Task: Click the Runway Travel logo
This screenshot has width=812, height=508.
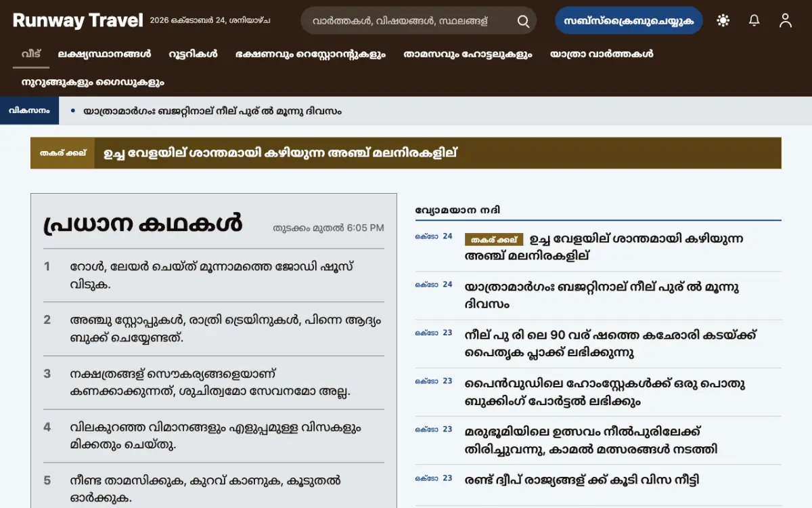Action: coord(78,20)
